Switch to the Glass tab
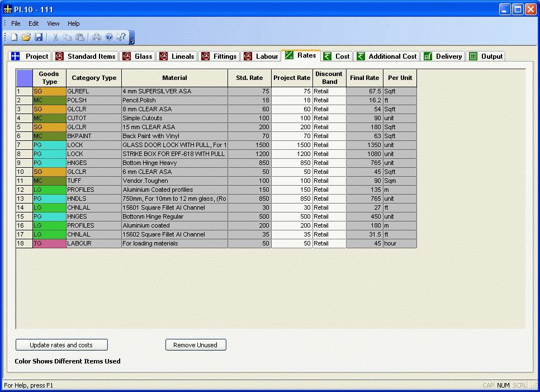Screen dimensions: 540x392 137,56
